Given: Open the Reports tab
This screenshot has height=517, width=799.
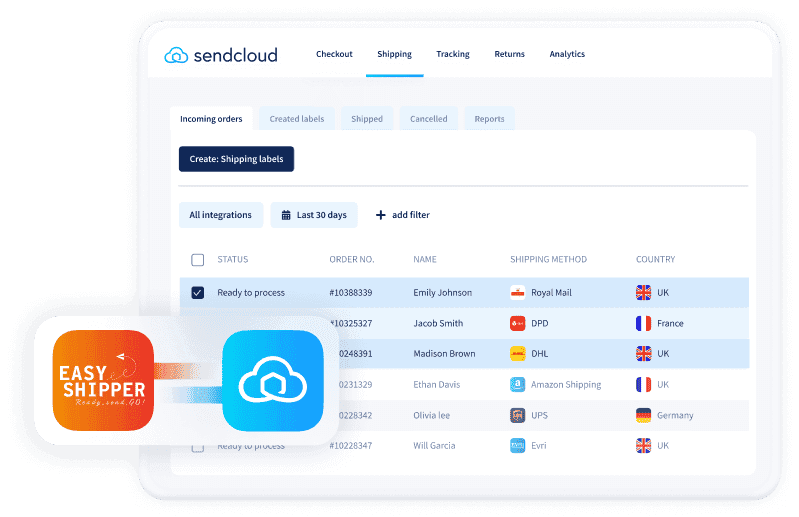Looking at the screenshot, I should [489, 119].
